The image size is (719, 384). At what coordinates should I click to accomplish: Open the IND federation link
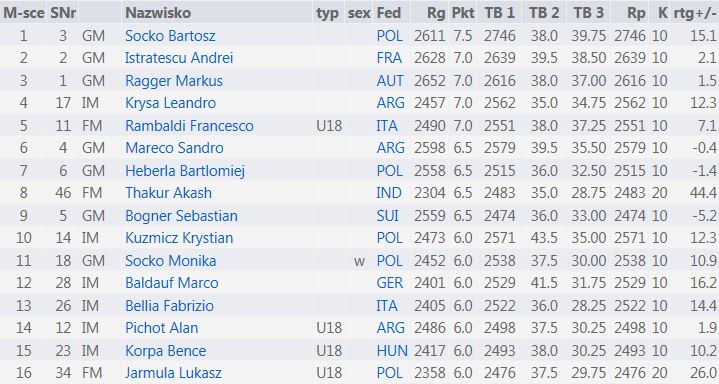coord(389,193)
